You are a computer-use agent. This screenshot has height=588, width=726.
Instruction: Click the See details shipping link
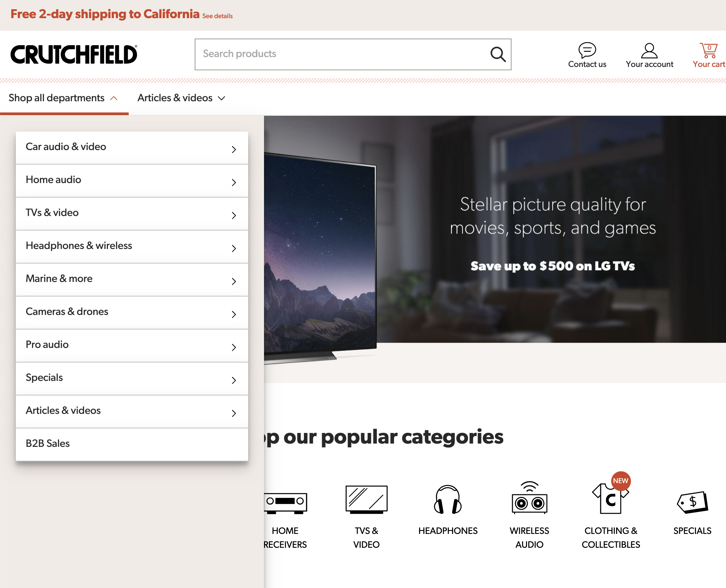(217, 16)
